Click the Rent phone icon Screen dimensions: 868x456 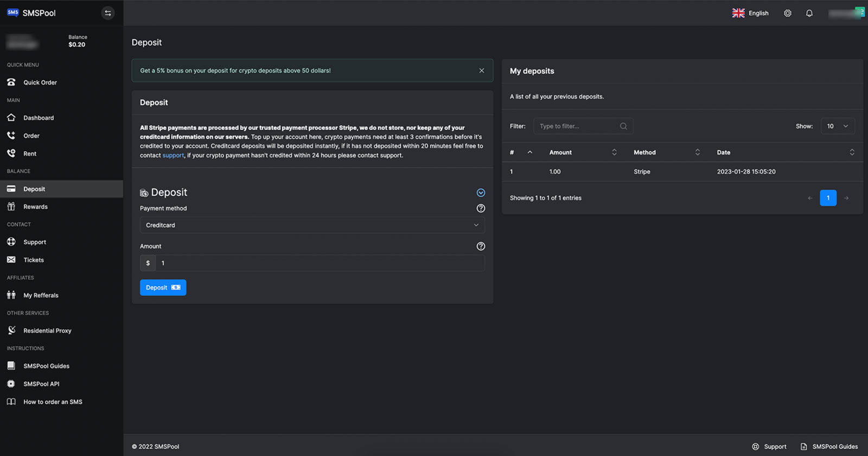[11, 153]
